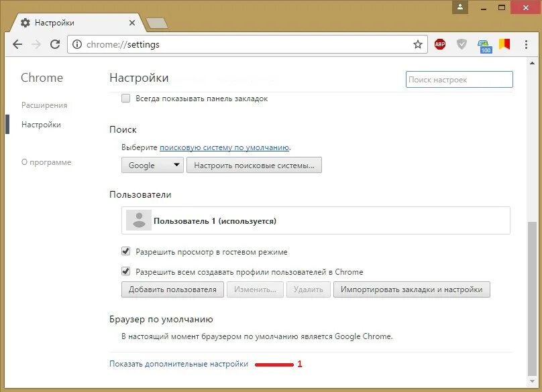542x392 pixels.
Task: Enable always show bookmarks bar
Action: coord(125,99)
